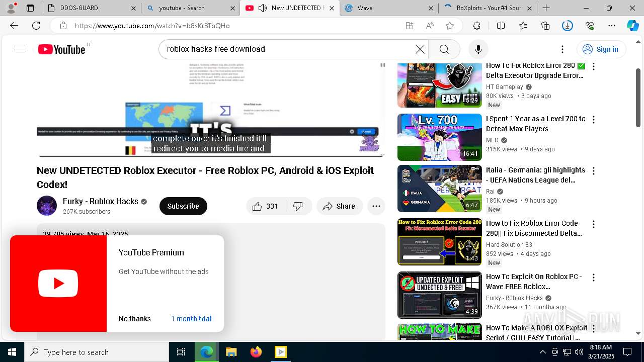Switch to RoXploits tab
Screen dimensions: 644x362
pyautogui.click(x=487, y=8)
